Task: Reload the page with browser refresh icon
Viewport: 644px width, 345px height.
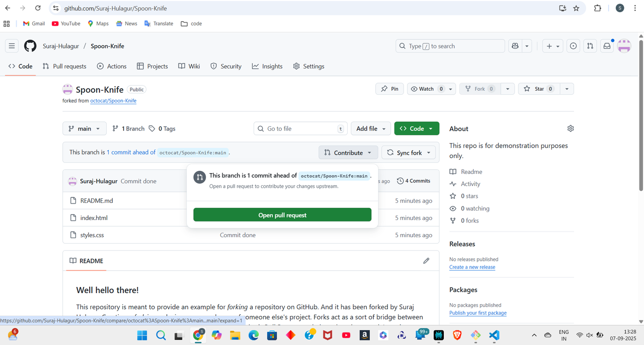Action: tap(38, 8)
